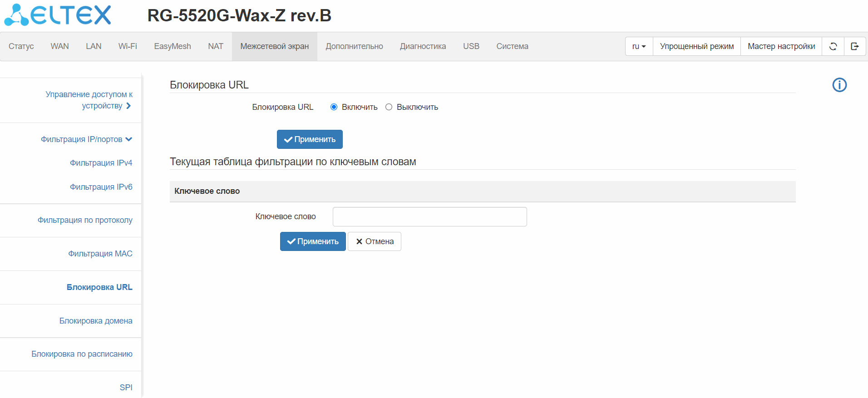
Task: Select the Выключить radio button
Action: 389,107
